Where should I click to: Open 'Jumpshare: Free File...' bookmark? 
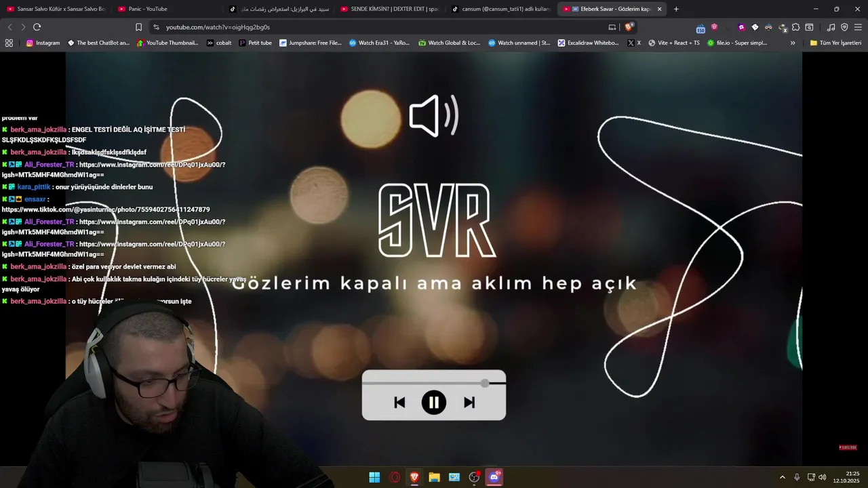(311, 43)
